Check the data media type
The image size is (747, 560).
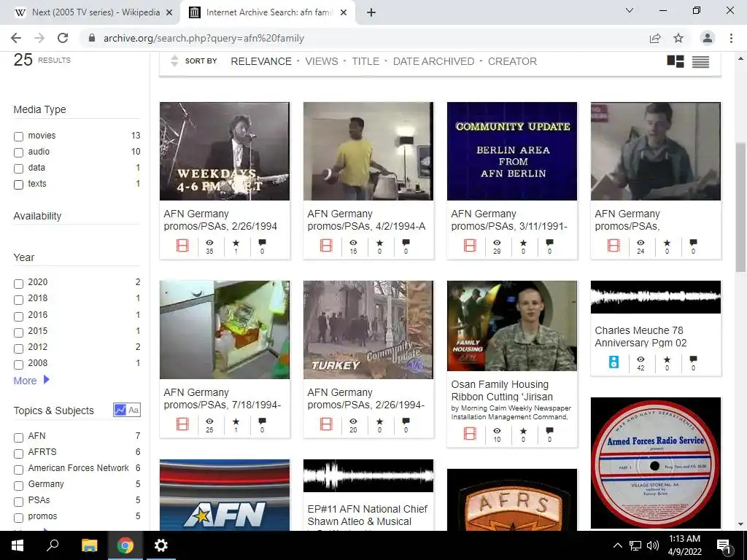click(x=18, y=168)
